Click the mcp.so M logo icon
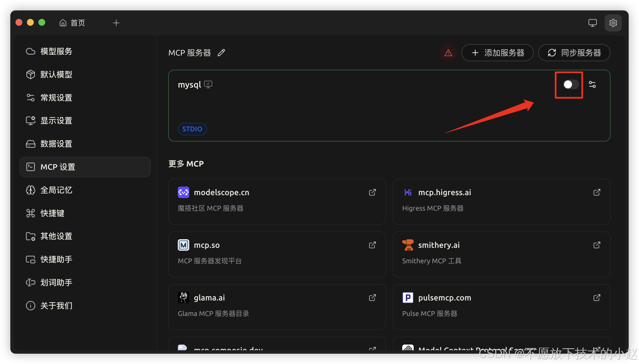 click(x=184, y=245)
